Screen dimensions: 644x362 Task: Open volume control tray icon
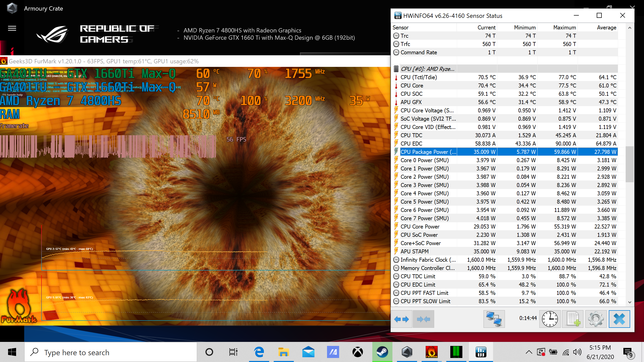(577, 352)
